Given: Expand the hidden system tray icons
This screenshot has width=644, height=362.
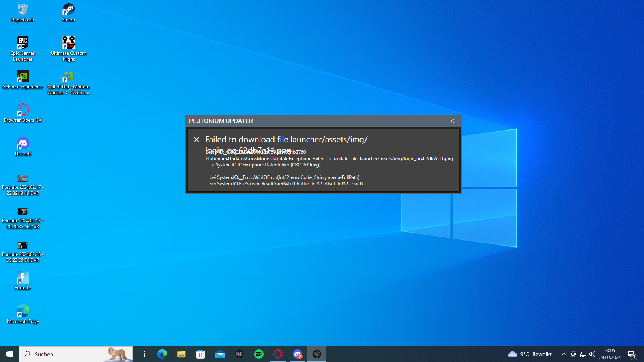Looking at the screenshot, I should pos(563,354).
